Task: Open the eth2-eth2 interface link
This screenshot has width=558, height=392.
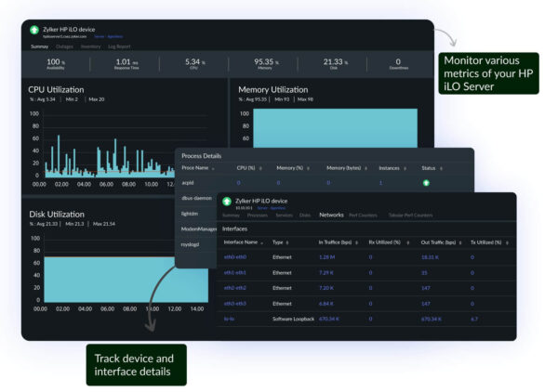Action: 235,288
